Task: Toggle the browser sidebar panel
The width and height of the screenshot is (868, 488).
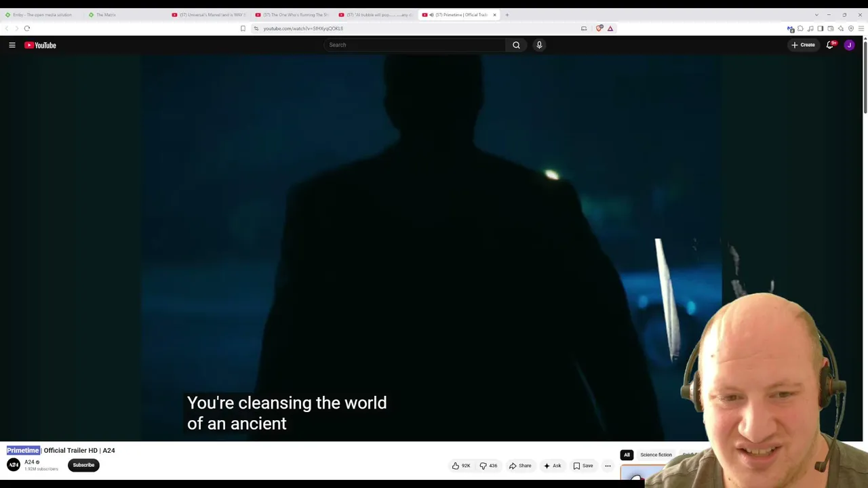Action: coord(821,28)
